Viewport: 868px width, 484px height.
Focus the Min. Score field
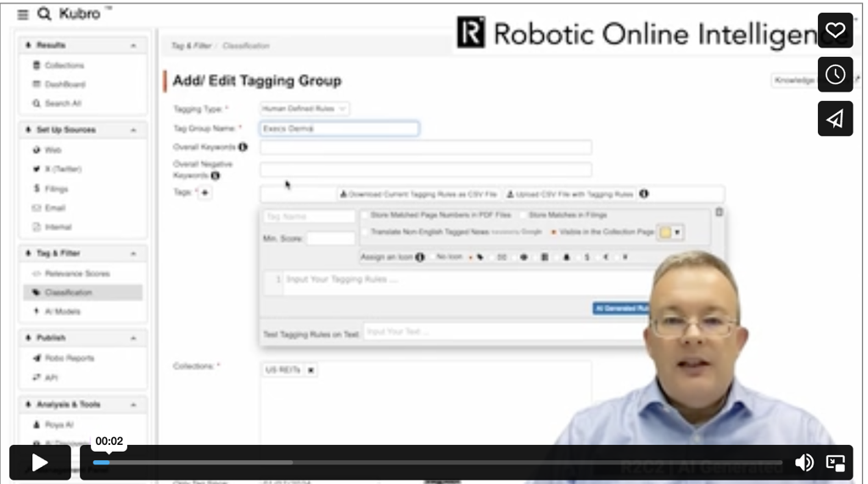point(330,239)
